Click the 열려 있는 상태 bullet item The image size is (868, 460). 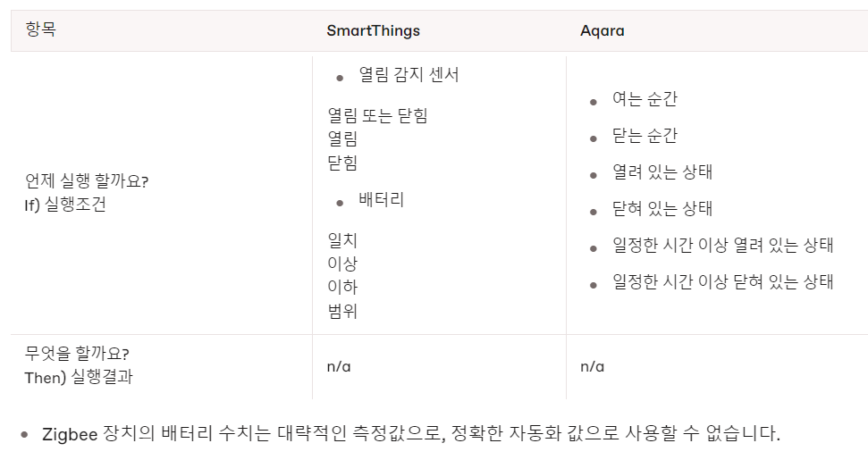pos(662,172)
